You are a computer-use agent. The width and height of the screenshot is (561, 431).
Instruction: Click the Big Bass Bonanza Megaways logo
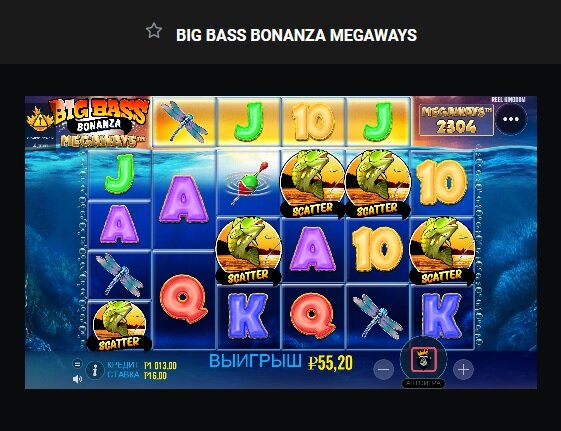point(100,123)
